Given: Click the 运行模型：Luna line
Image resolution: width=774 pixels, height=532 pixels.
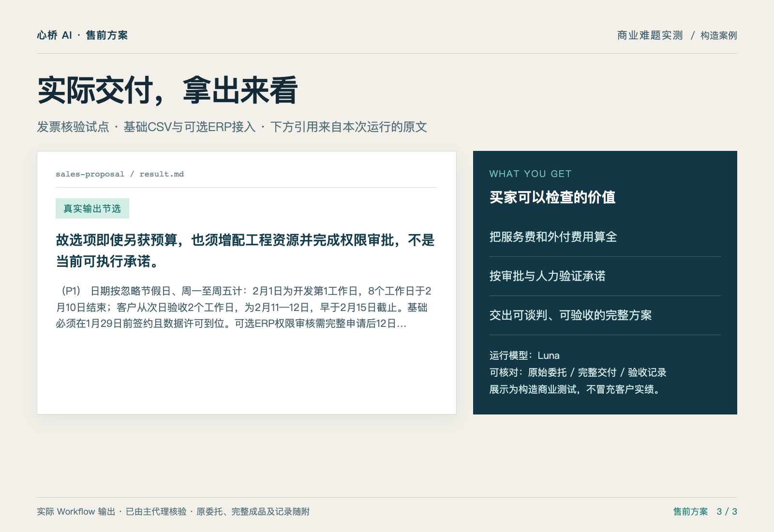Looking at the screenshot, I should pyautogui.click(x=524, y=355).
